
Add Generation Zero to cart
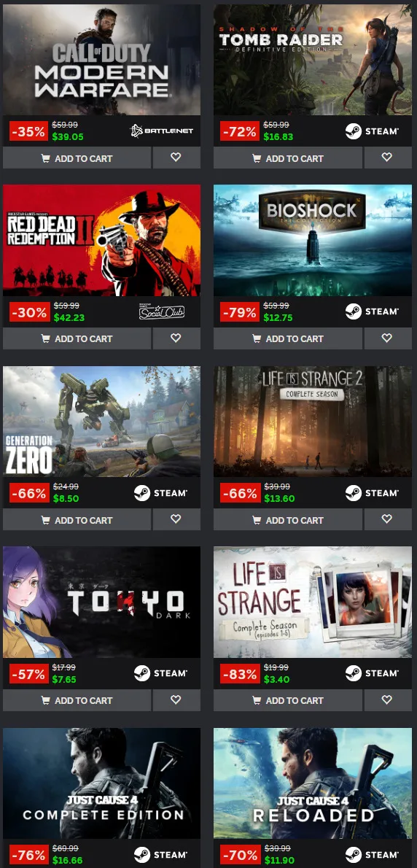point(77,519)
